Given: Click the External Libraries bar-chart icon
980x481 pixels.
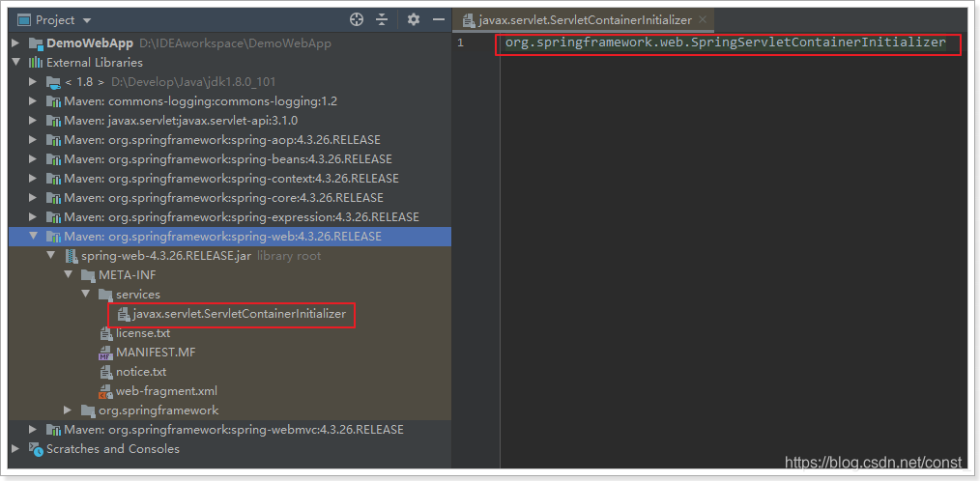Looking at the screenshot, I should pyautogui.click(x=36, y=63).
